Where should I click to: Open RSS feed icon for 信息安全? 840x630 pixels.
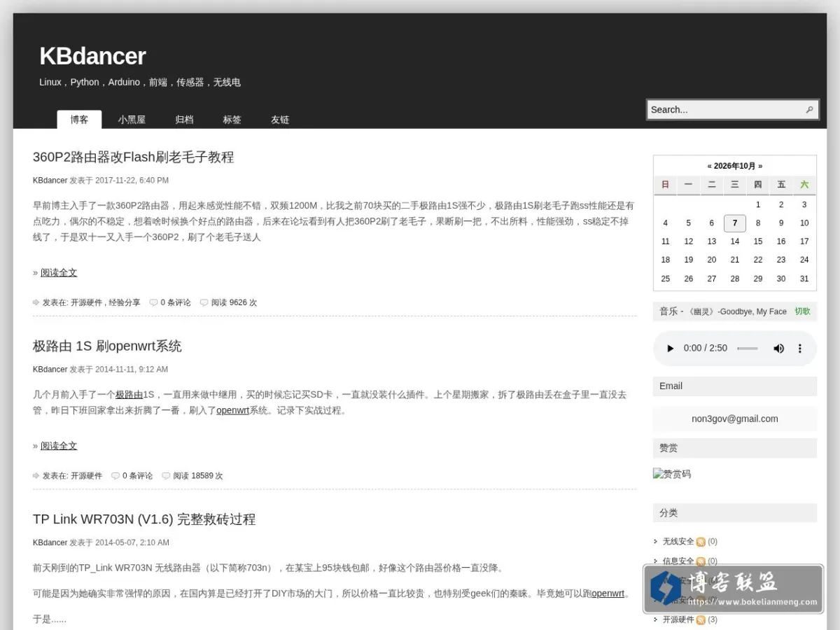click(701, 561)
